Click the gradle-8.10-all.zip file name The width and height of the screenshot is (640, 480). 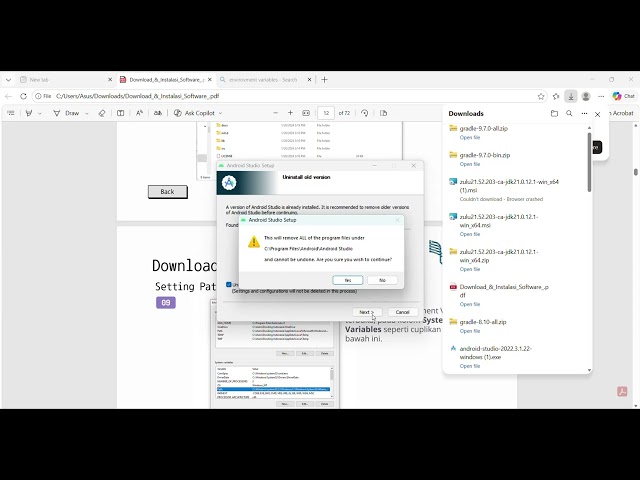coord(483,322)
